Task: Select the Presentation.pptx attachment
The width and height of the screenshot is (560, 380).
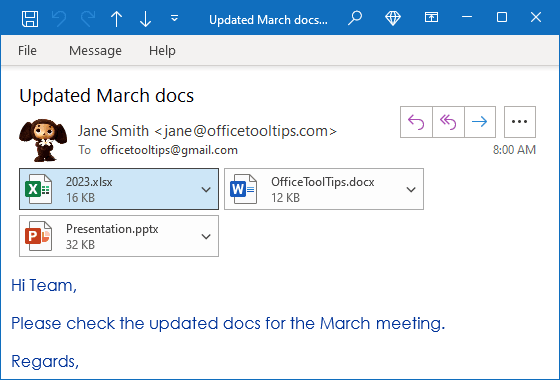Action: [x=119, y=236]
